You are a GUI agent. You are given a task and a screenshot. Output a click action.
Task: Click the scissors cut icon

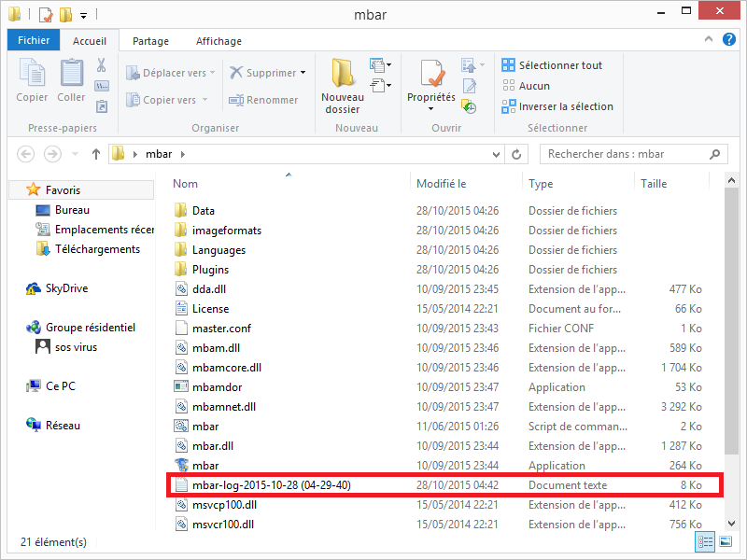tap(102, 65)
